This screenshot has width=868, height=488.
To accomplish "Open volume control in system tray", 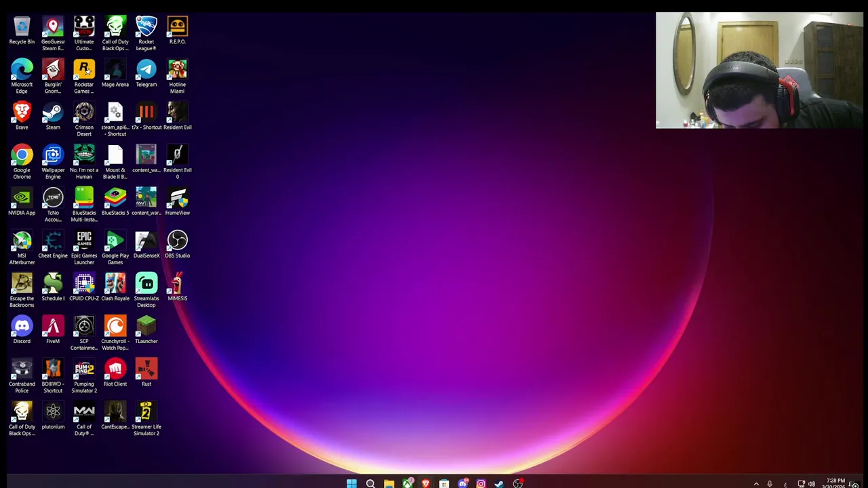I will pyautogui.click(x=812, y=484).
